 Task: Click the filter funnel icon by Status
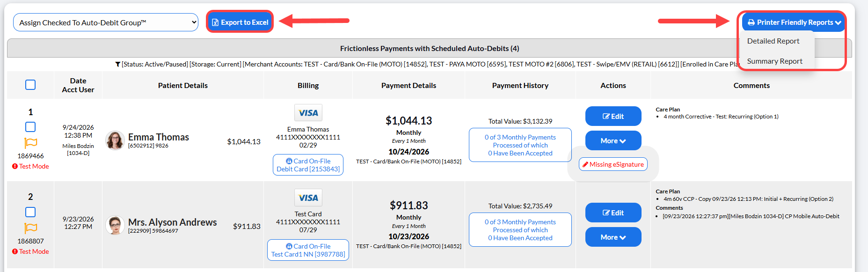pos(118,64)
